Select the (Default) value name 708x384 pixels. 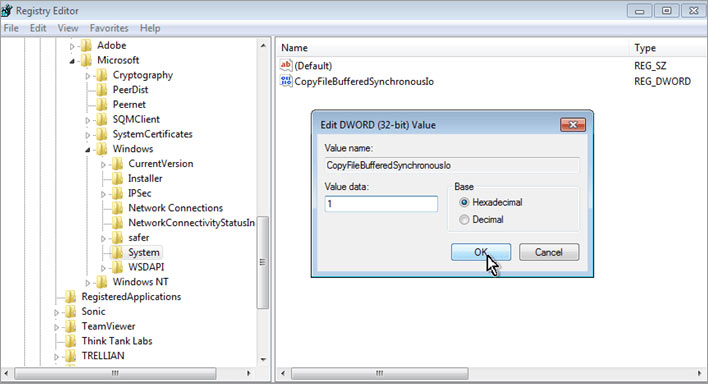tap(313, 66)
